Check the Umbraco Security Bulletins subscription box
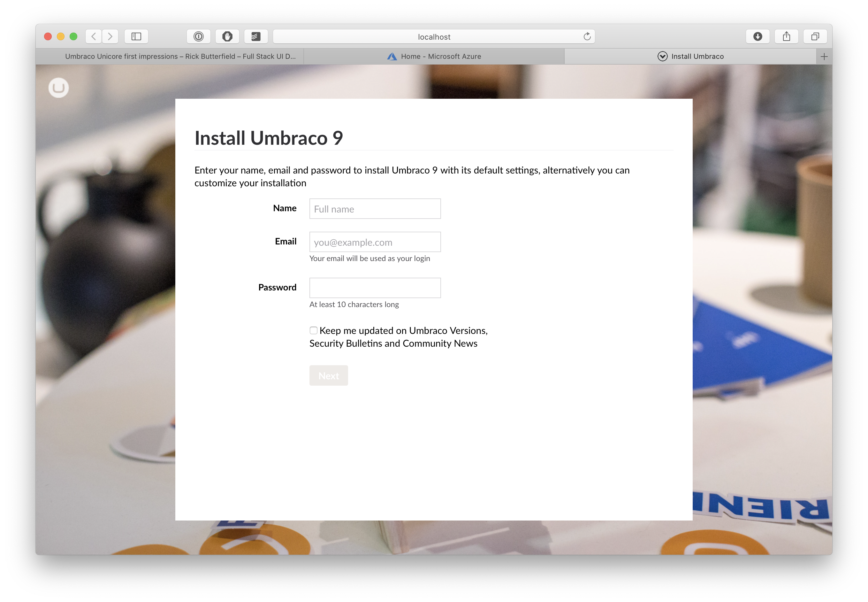Viewport: 868px width, 602px height. coord(313,330)
